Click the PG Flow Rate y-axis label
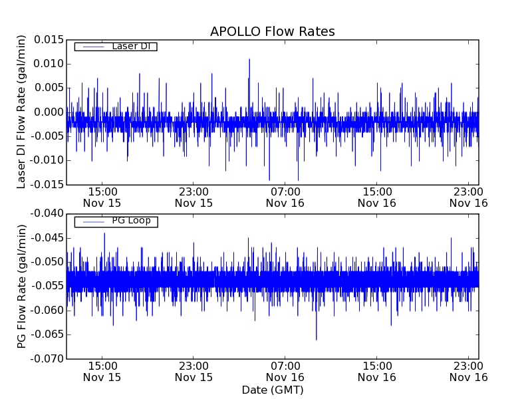This screenshot has width=532, height=399. click(x=21, y=286)
